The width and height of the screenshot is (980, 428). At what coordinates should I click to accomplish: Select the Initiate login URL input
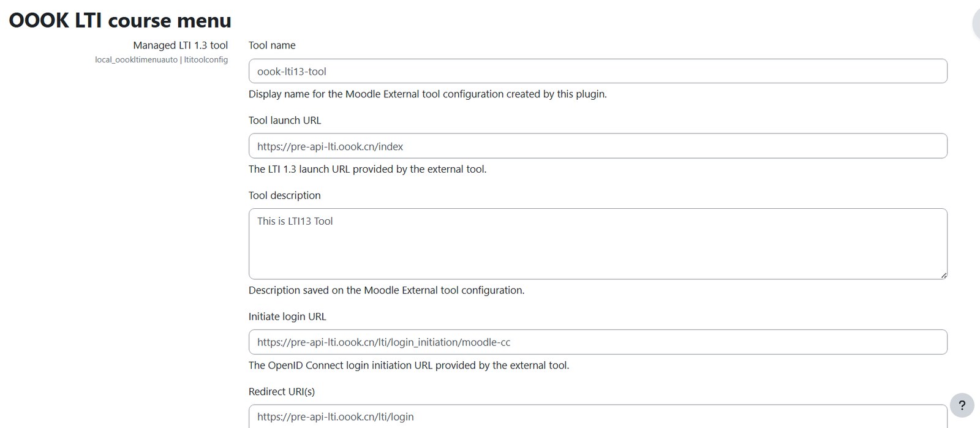coord(598,342)
